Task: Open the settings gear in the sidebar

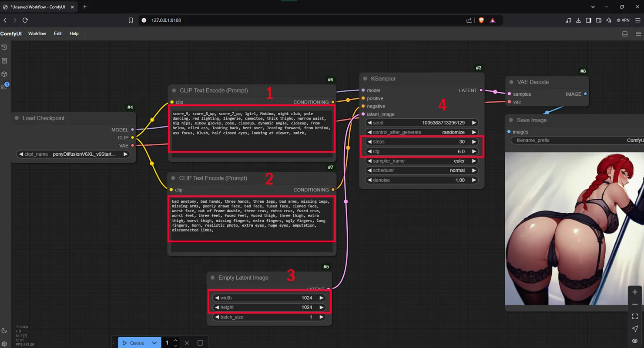Action: pos(4,344)
